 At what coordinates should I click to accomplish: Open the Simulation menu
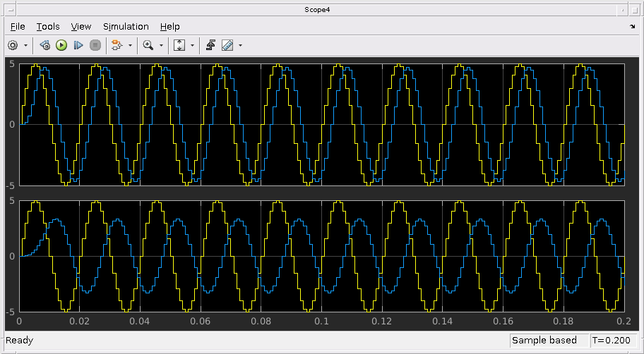click(126, 26)
